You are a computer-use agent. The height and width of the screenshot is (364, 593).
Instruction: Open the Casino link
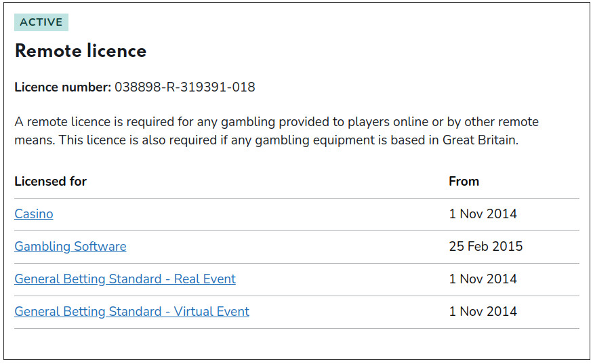(34, 214)
